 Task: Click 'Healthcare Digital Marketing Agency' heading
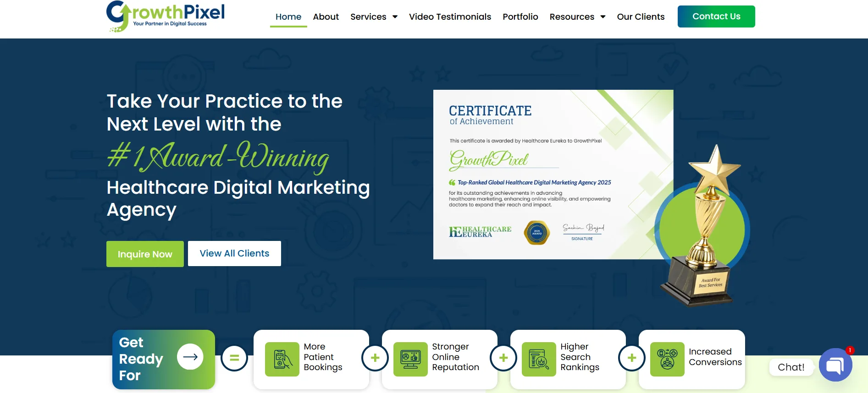(x=238, y=198)
